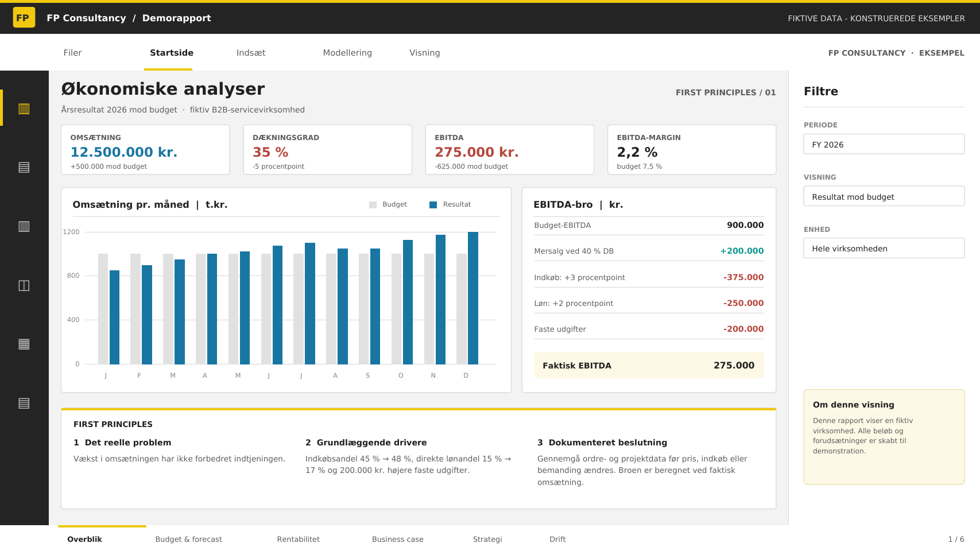Click the Indkøb: +3 procentpoint row
The width and height of the screenshot is (980, 551).
(x=649, y=277)
